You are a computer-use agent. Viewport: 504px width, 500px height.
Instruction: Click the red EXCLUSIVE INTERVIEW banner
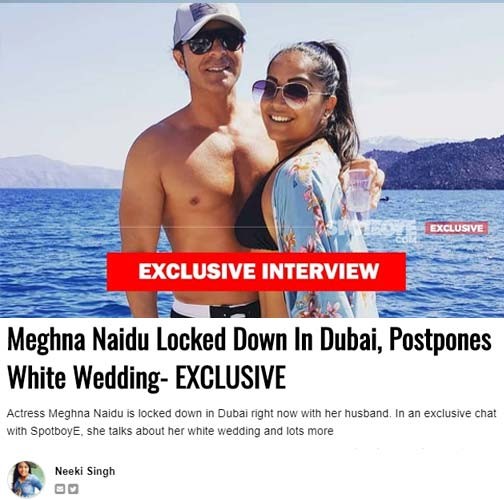[256, 271]
